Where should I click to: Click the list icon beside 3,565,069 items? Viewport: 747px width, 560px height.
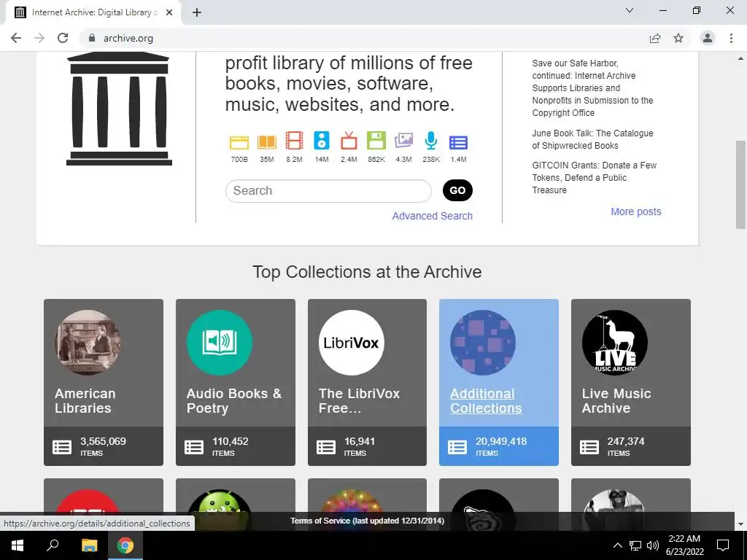pyautogui.click(x=62, y=447)
